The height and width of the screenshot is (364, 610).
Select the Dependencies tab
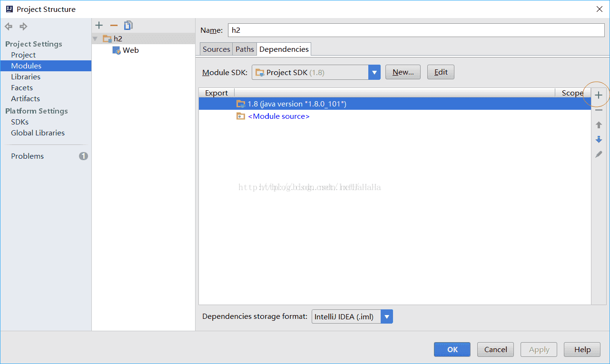click(x=284, y=49)
